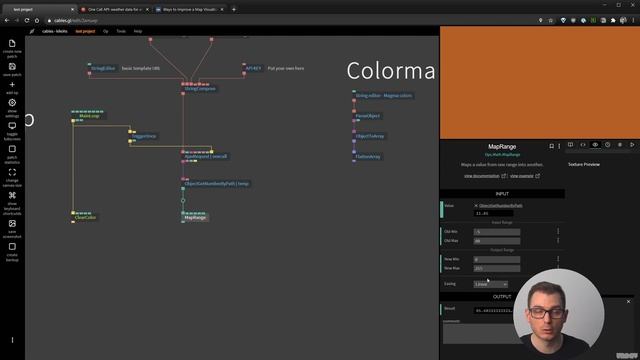
Task: Click the save patch icon
Action: [x=12, y=67]
